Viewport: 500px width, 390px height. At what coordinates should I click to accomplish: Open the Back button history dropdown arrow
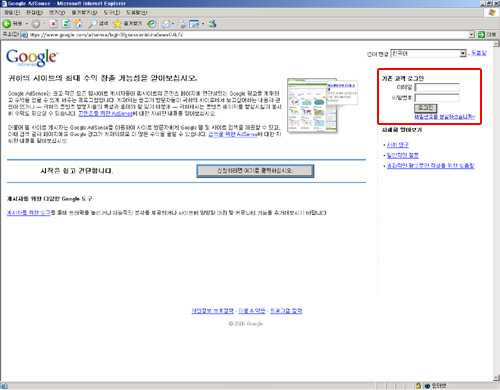(x=27, y=24)
